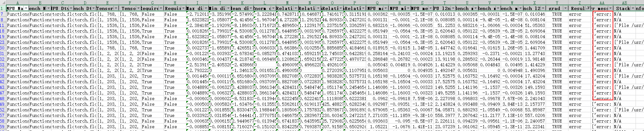This screenshot has height=131, width=644.
Task: Open the filter dropdown in column A header
Action: 26,8
